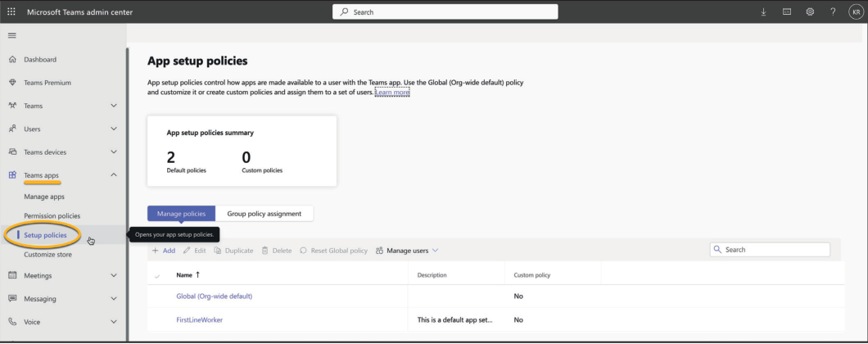868x344 pixels.
Task: Click the Dashboard label in sidebar
Action: point(40,59)
